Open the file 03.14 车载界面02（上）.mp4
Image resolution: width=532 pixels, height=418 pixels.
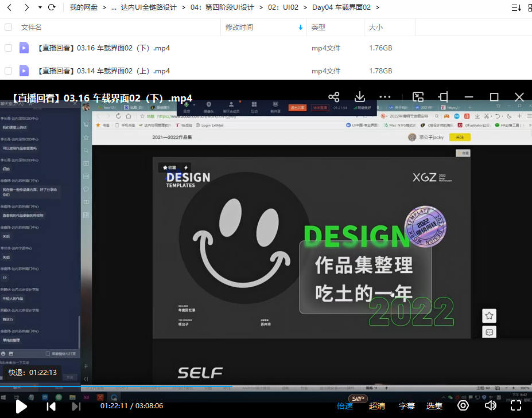coord(104,71)
